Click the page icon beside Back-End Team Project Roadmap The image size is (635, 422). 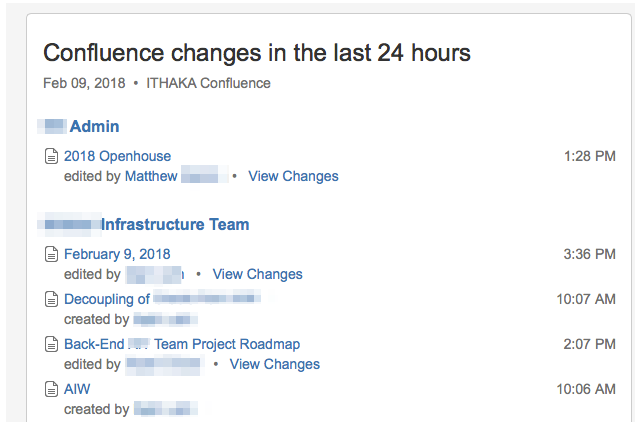click(51, 344)
